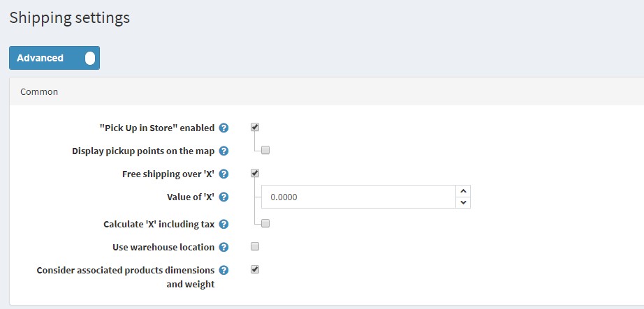The width and height of the screenshot is (644, 309).
Task: Click help icon next to Free shipping over 'X'
Action: pos(224,174)
